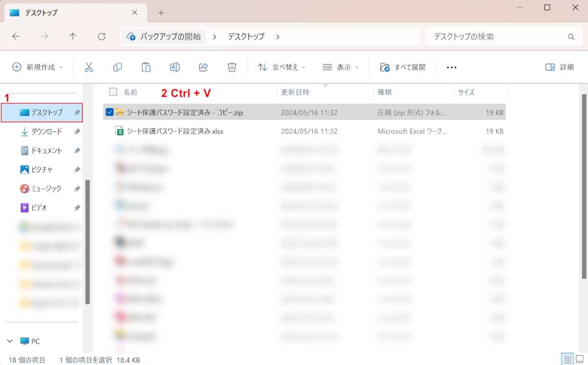Go forward with the right arrow

click(44, 36)
